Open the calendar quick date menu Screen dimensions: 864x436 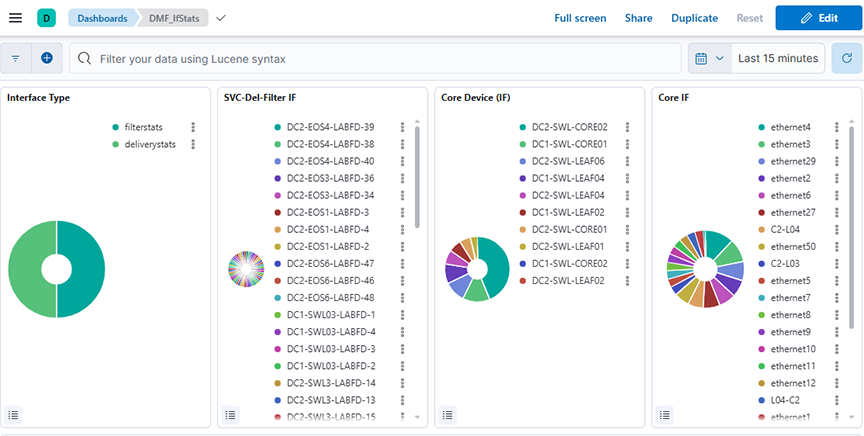[709, 58]
